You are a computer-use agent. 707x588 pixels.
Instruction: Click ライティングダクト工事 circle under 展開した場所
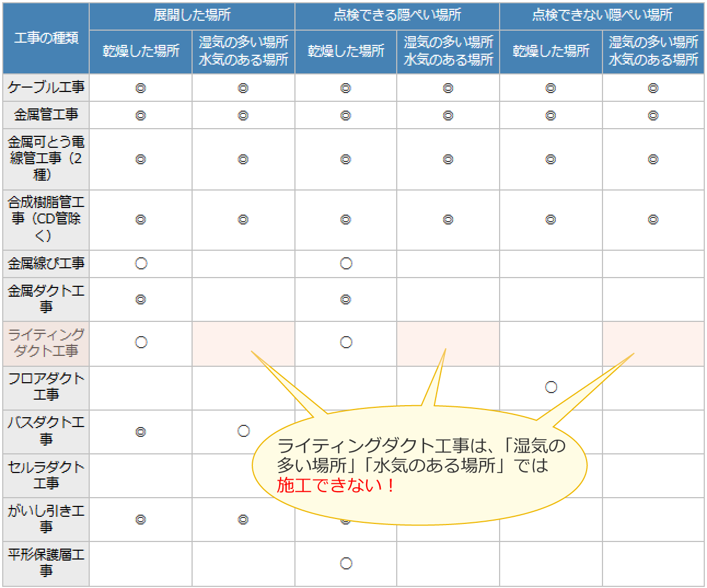click(x=141, y=343)
